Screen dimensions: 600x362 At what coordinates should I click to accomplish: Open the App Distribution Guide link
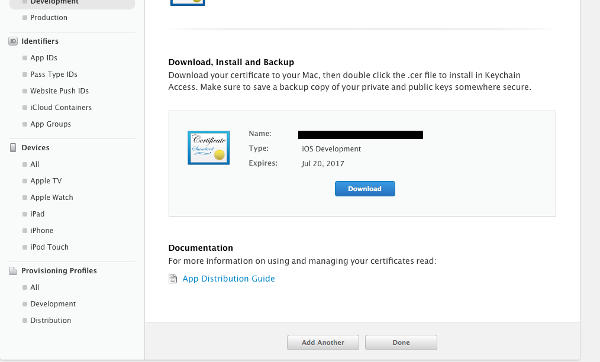[228, 279]
